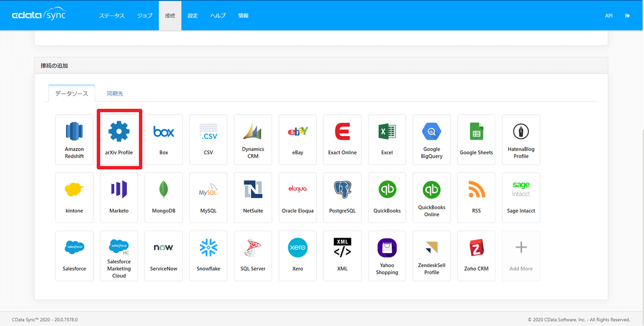Go to the ステータス page
644x326 pixels.
point(112,16)
